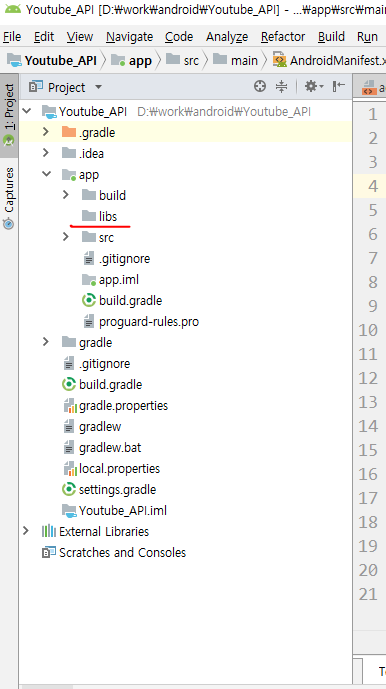Select the gradlew file
Screen dimensions: 386x689
tap(100, 427)
